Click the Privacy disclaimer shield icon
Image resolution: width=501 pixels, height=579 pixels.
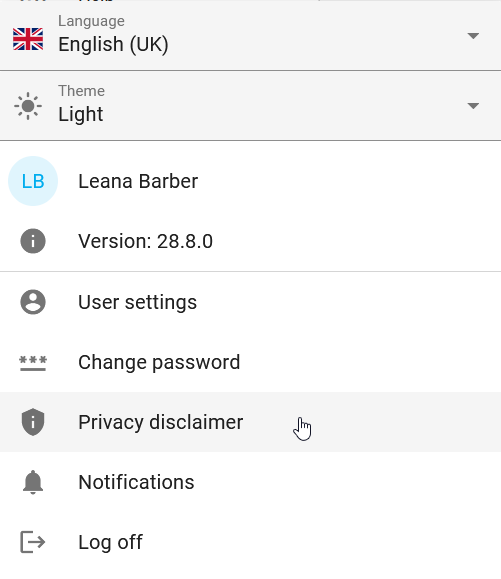[33, 422]
